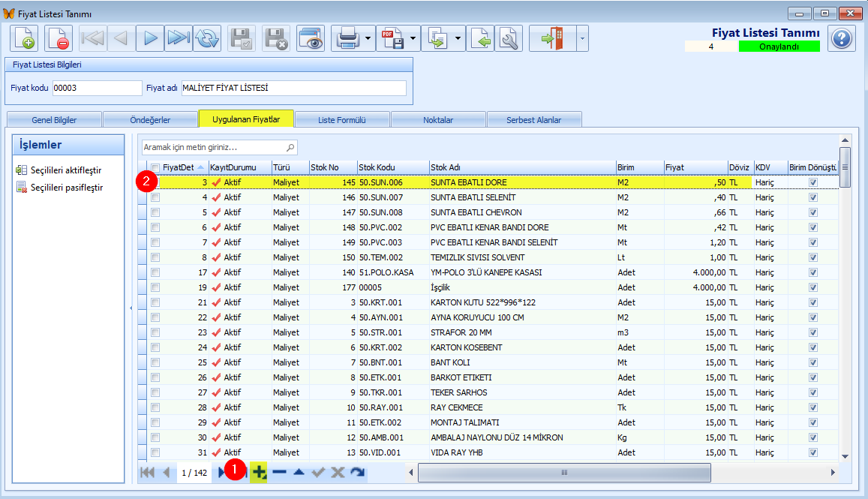Cancel grid edit with X icon
Image resolution: width=868 pixels, height=499 pixels.
[338, 473]
